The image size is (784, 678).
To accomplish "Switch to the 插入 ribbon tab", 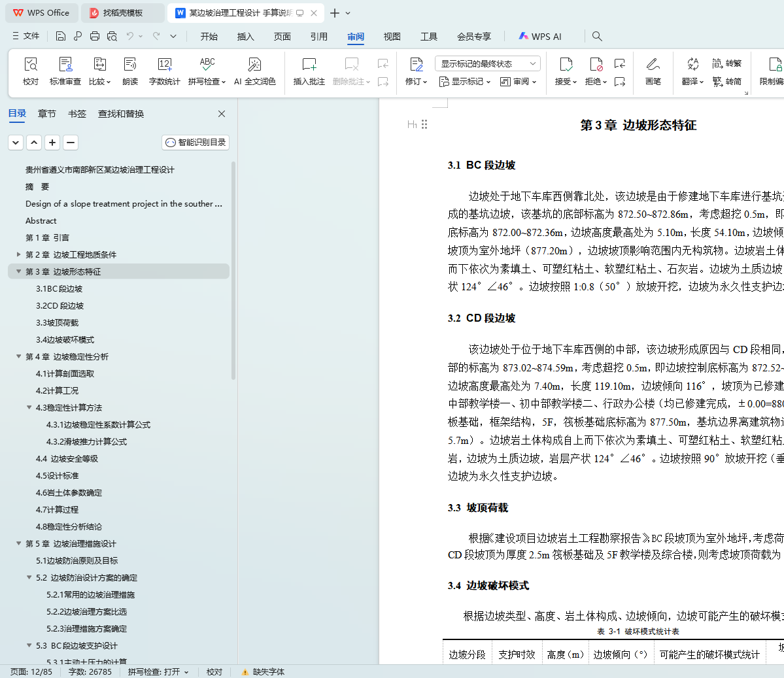I will 245,37.
